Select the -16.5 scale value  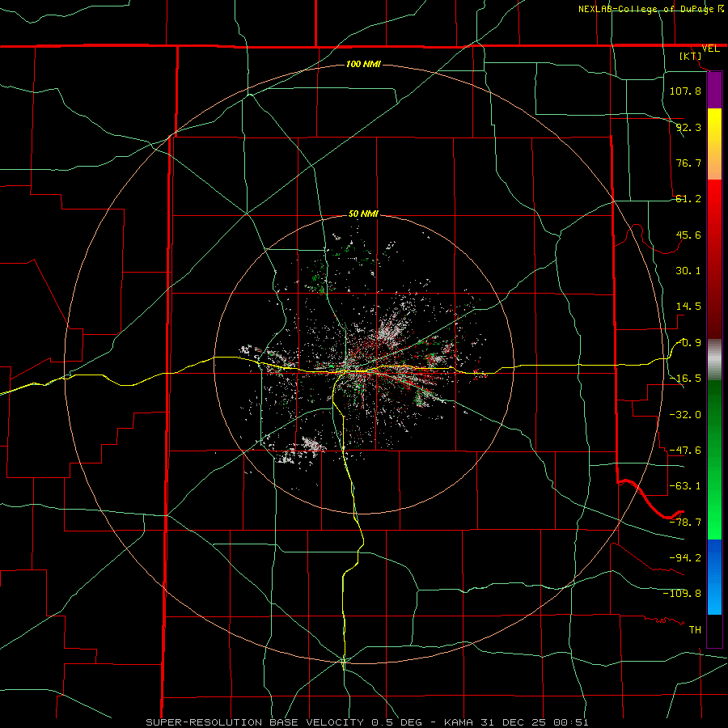pos(687,379)
